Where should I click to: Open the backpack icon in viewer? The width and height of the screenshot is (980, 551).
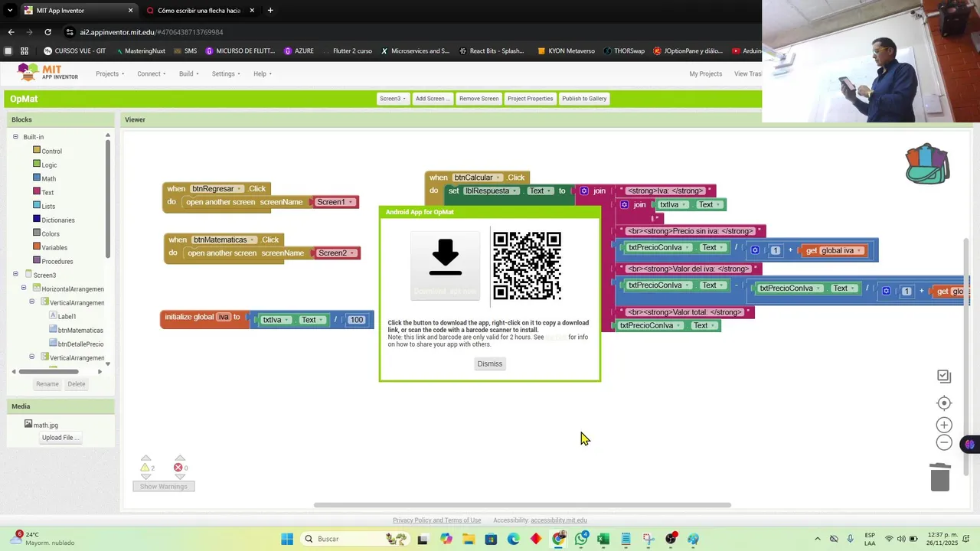tap(927, 164)
